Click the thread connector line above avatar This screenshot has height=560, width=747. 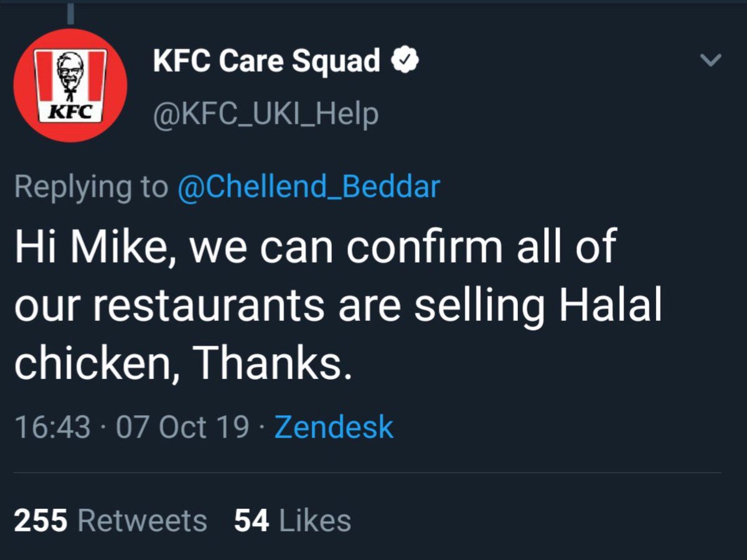[x=70, y=12]
